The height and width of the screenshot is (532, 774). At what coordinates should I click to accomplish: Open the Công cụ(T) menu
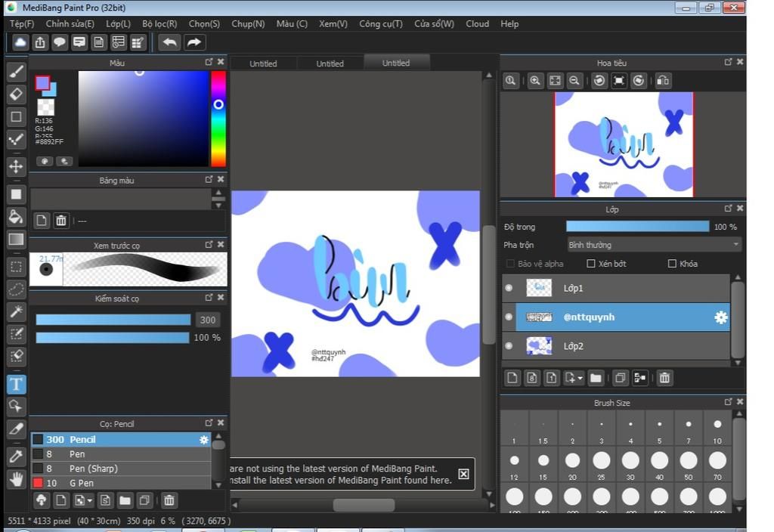381,23
